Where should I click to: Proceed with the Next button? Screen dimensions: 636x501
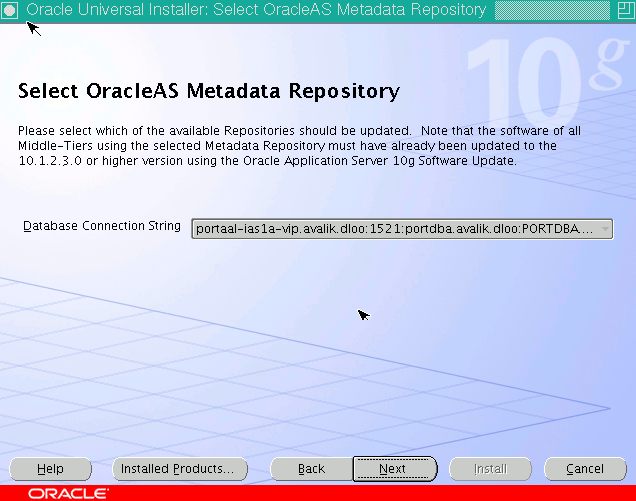395,469
